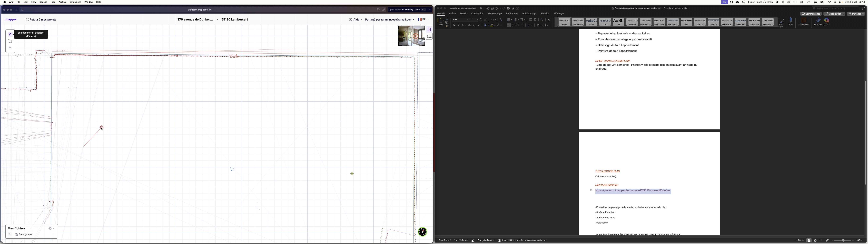Click Retour à mes projets
Screen dimensions: 868x244
[41, 19]
